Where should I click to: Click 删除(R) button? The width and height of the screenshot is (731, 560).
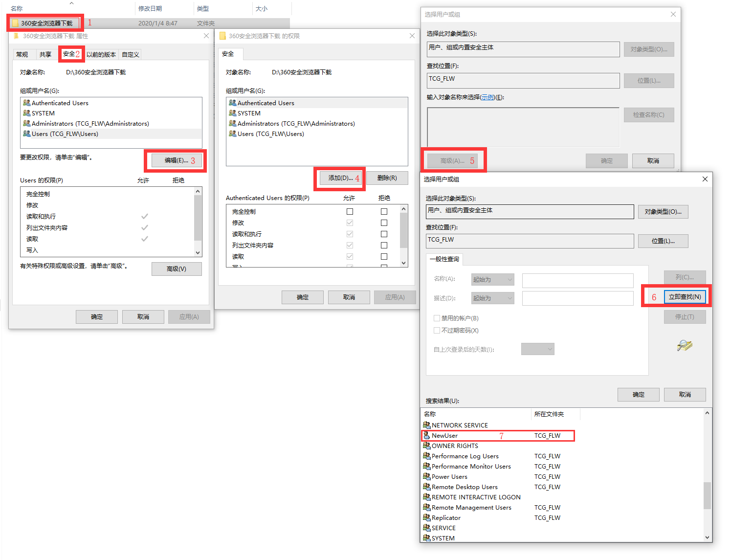coord(387,178)
